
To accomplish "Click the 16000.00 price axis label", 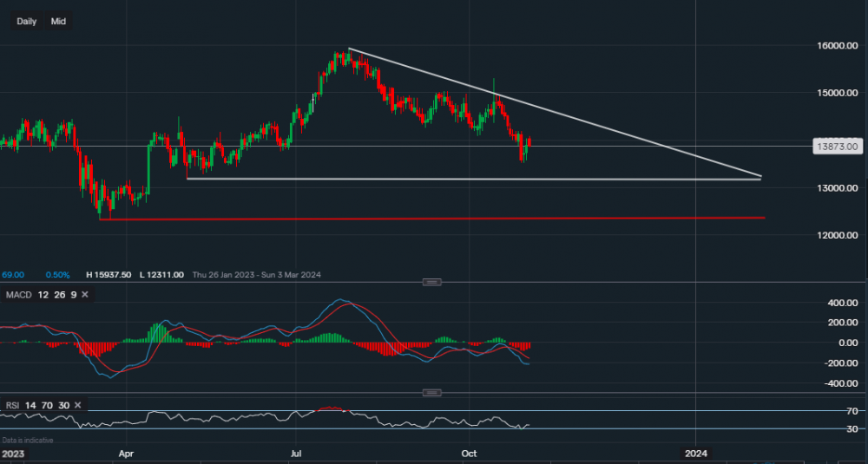I will pos(837,45).
